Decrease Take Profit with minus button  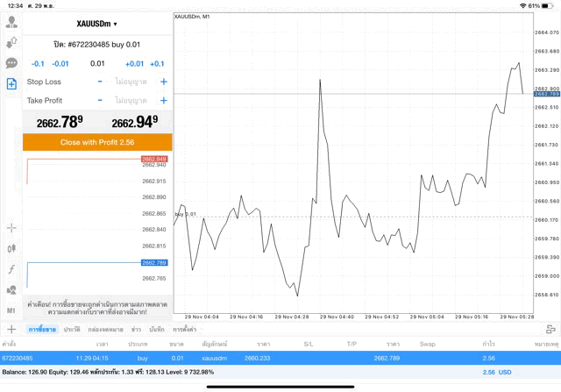[x=100, y=101]
